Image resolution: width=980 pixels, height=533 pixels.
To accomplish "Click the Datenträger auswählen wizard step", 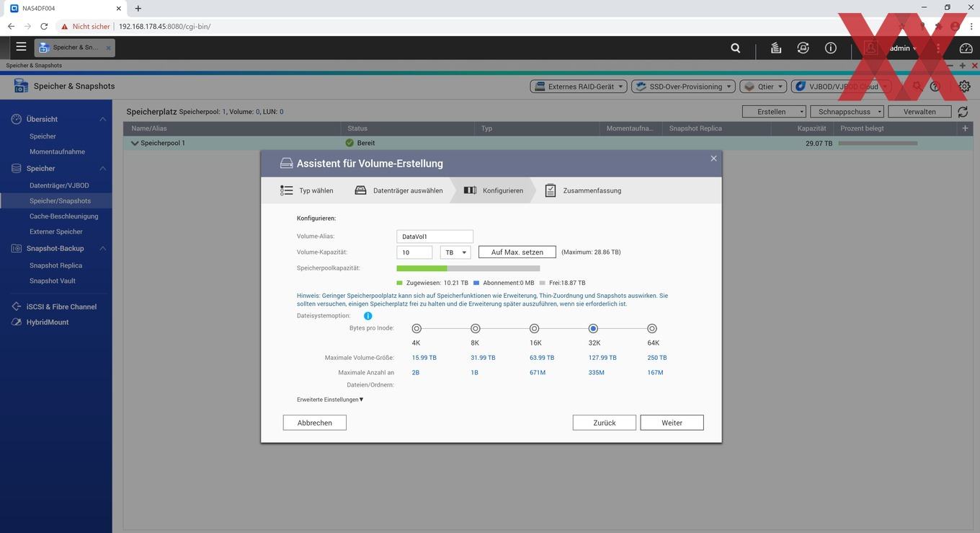I will (398, 190).
